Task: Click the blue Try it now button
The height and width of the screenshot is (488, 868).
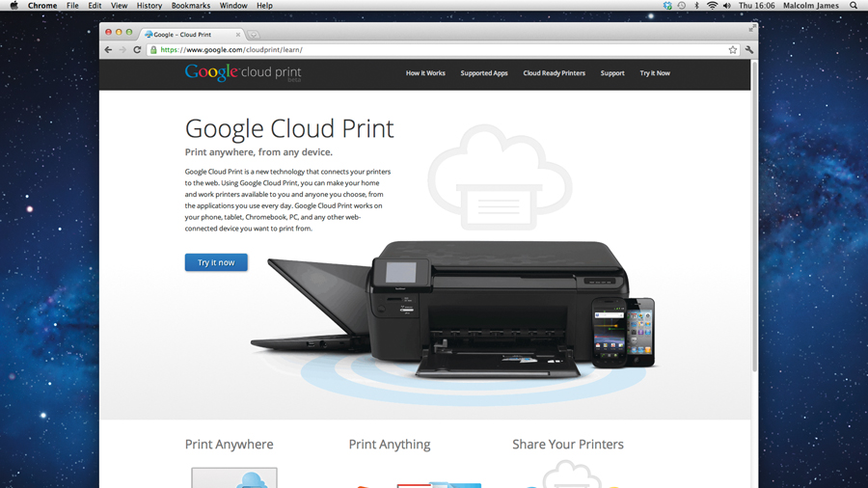Action: coord(216,262)
